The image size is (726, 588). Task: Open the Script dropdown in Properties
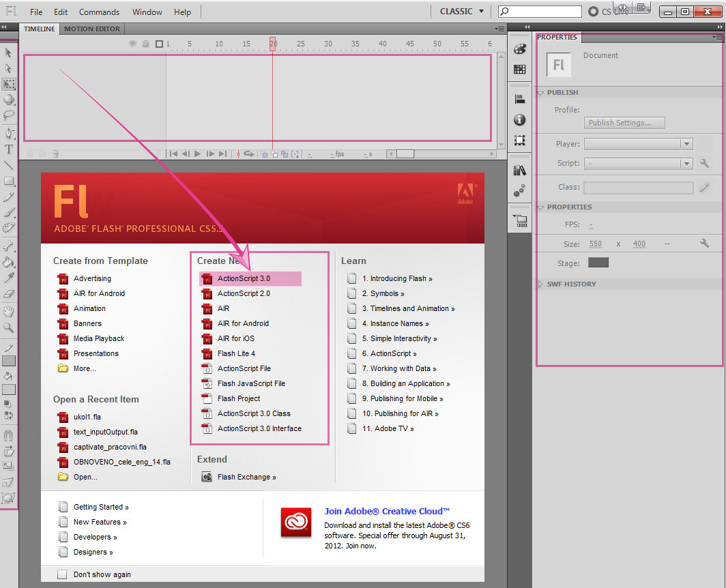tap(638, 164)
